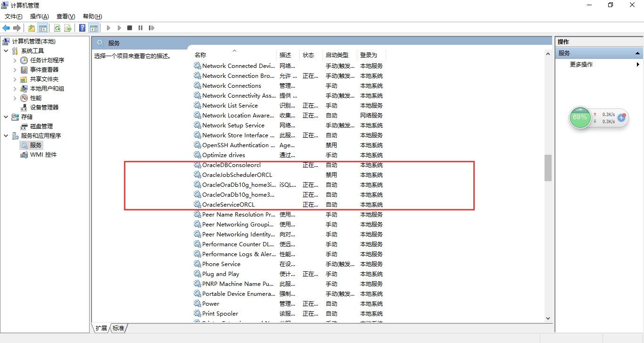Collapse the 系统工具 tree node
644x343 pixels.
tap(6, 51)
